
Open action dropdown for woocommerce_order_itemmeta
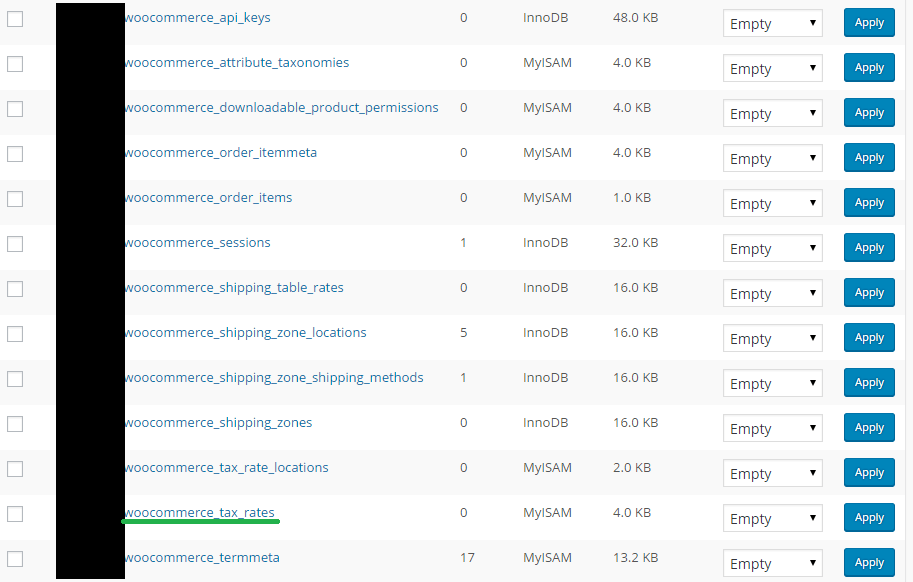pos(773,158)
